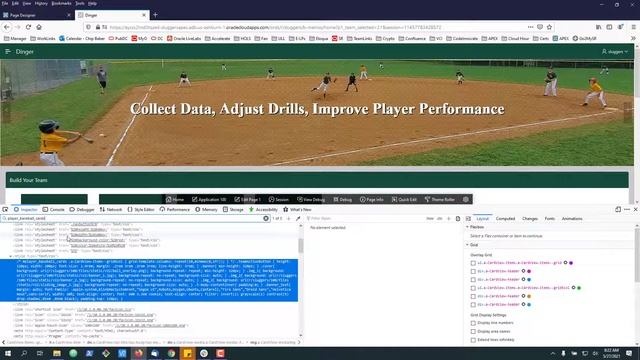The height and width of the screenshot is (360, 640).
Task: Collapse the Flexbox section
Action: tap(468, 227)
